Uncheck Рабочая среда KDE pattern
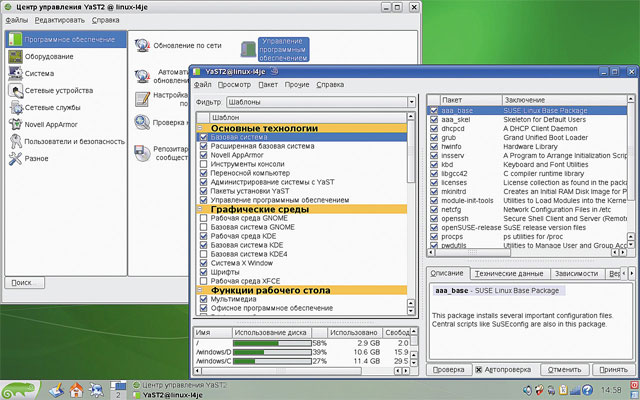640x400 pixels. (203, 236)
